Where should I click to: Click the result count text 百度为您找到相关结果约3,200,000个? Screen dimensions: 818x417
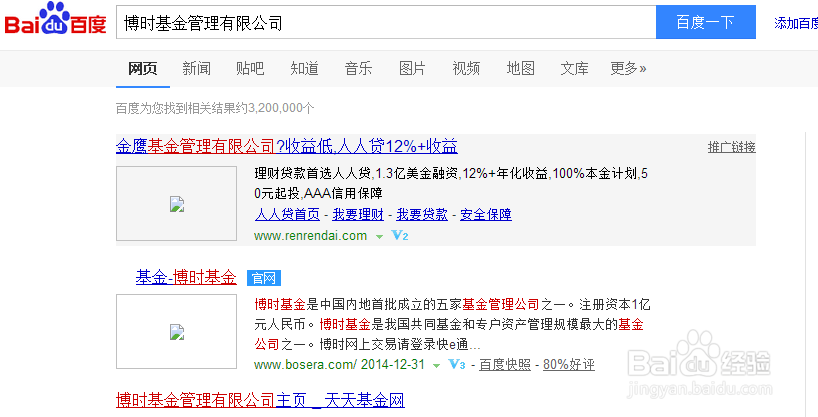tap(215, 108)
